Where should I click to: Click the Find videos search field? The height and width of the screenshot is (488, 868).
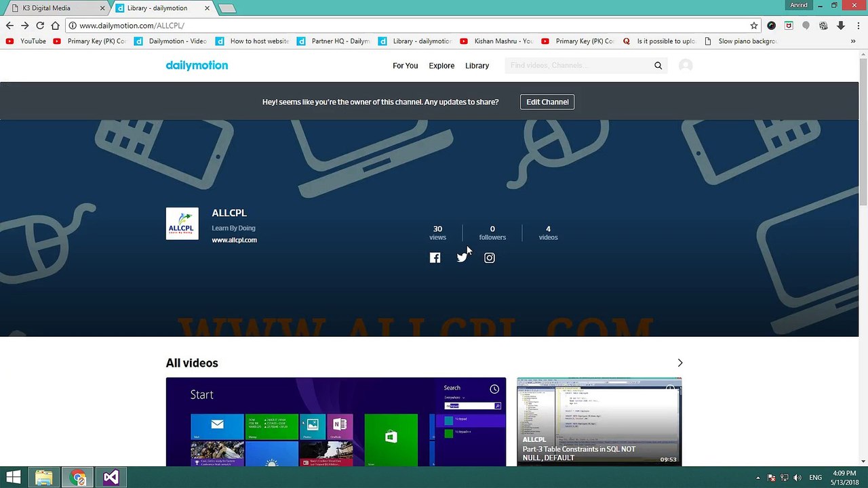coord(578,66)
